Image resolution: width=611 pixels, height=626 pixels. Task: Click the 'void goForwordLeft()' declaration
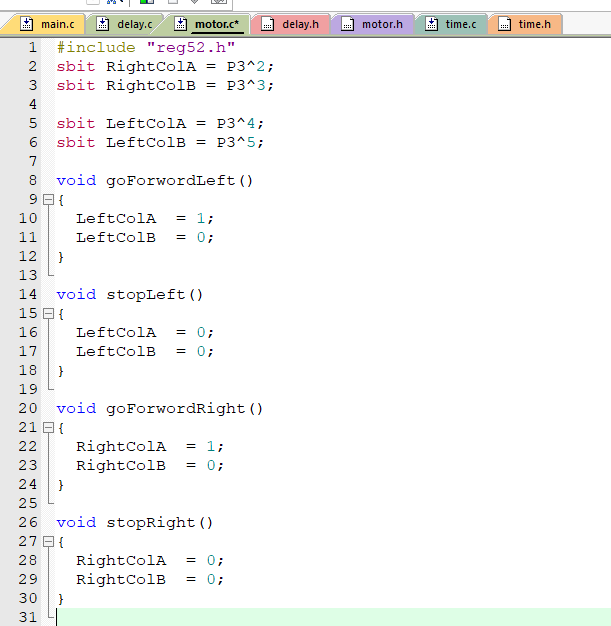pos(155,180)
